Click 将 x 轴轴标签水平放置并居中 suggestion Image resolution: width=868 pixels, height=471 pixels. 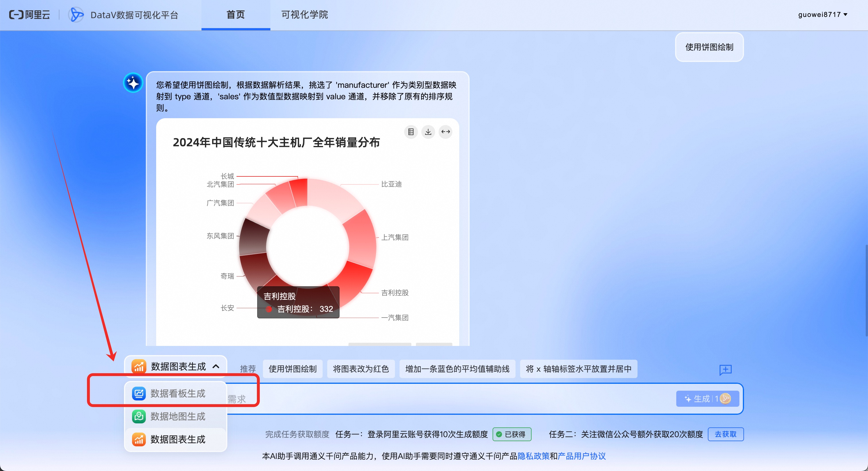point(579,369)
